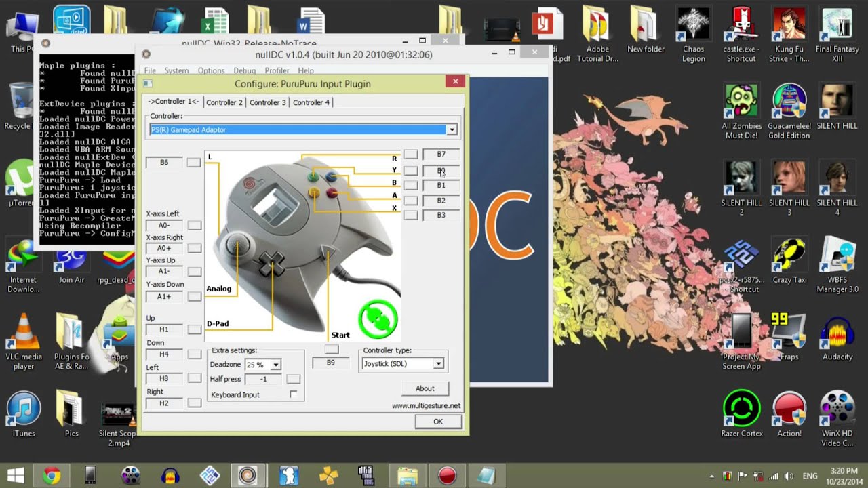Switch to the Controller 3 tab
Image resolution: width=868 pixels, height=488 pixels.
267,102
